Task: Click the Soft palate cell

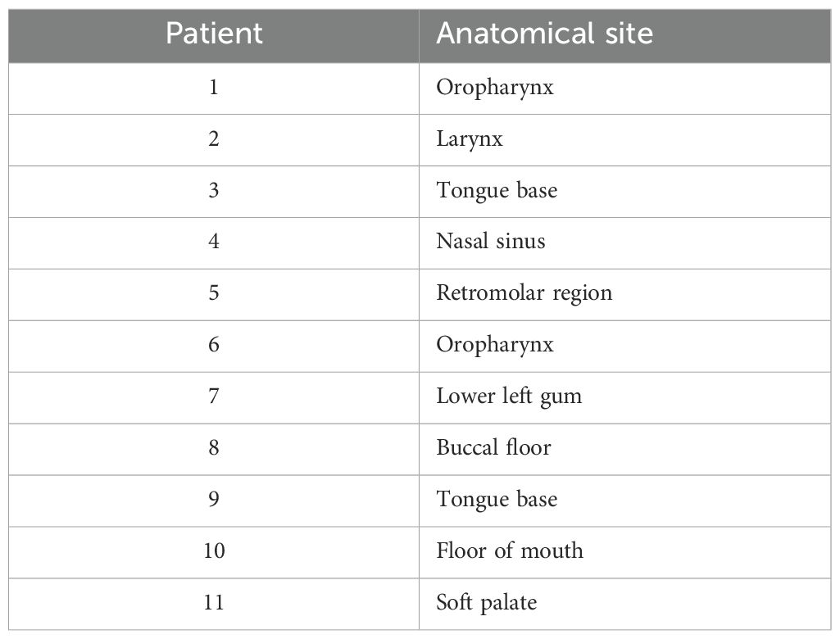Action: pos(624,604)
